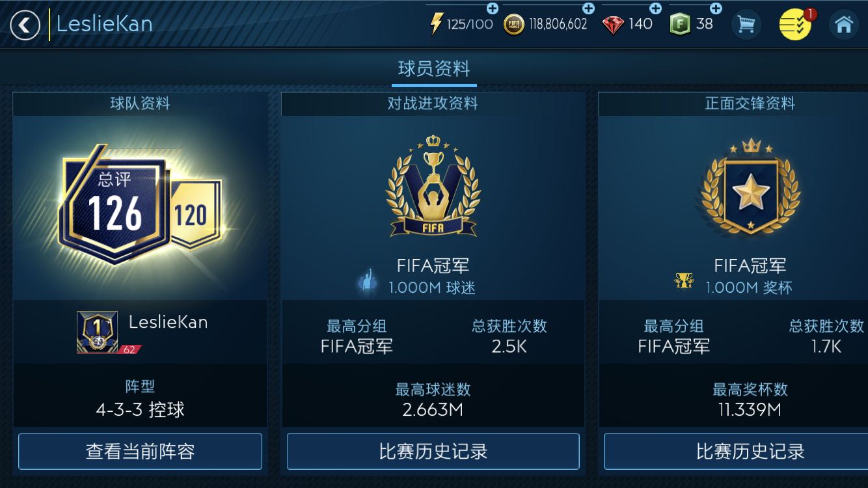Tap the gold FIFA coin icon
Screen dimensions: 868x488
[514, 25]
